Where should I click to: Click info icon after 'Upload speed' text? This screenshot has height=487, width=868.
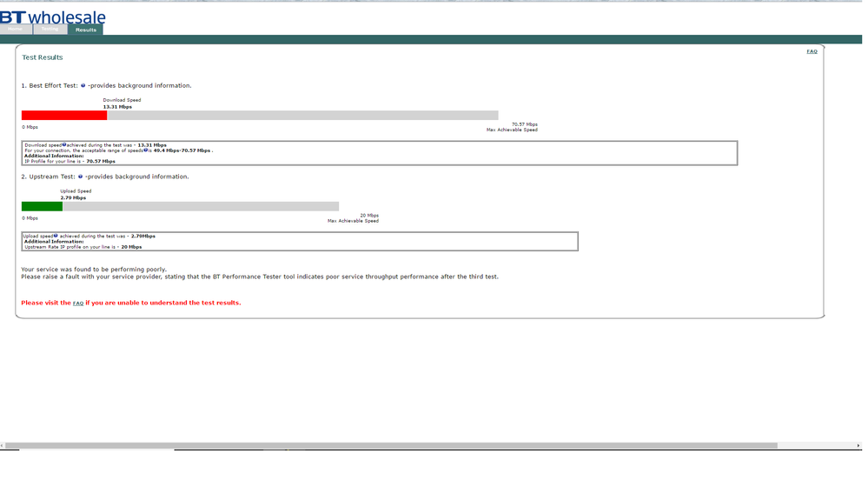(x=56, y=236)
